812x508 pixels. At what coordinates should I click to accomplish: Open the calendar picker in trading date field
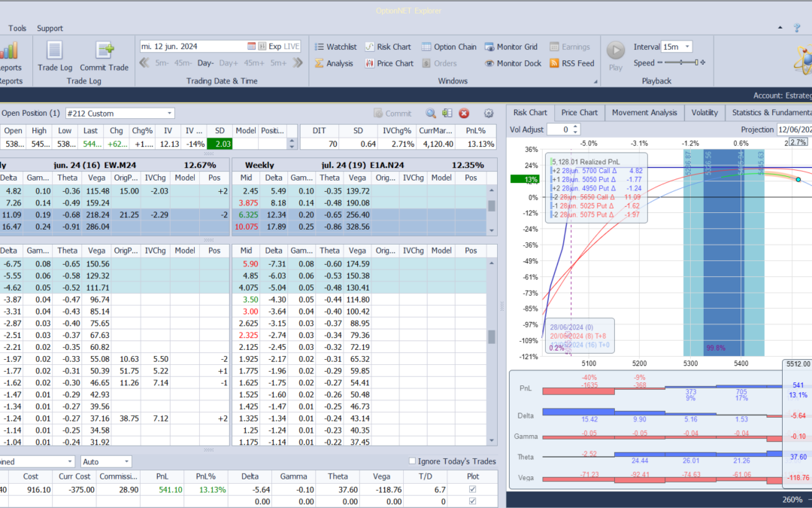point(251,46)
